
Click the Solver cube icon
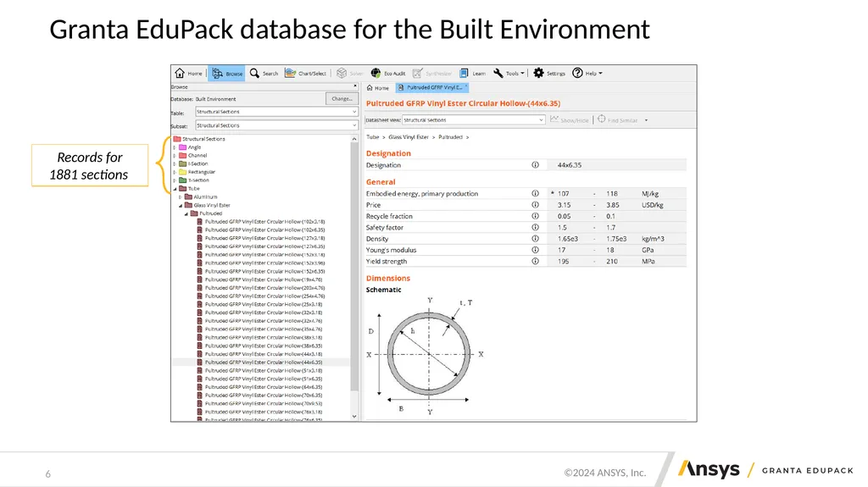pyautogui.click(x=349, y=73)
